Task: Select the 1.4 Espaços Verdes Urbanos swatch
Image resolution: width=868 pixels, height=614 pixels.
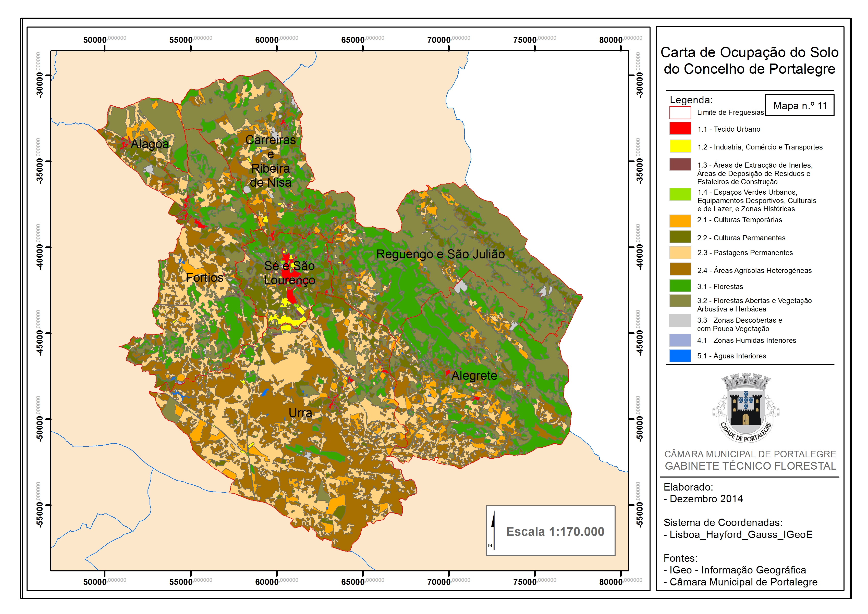Action: coord(680,194)
